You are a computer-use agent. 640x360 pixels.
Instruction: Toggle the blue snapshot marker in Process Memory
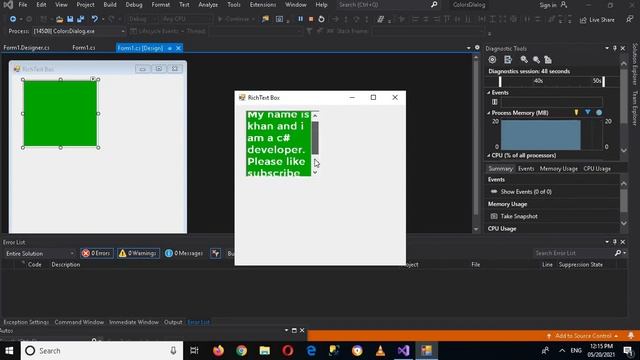pyautogui.click(x=587, y=112)
